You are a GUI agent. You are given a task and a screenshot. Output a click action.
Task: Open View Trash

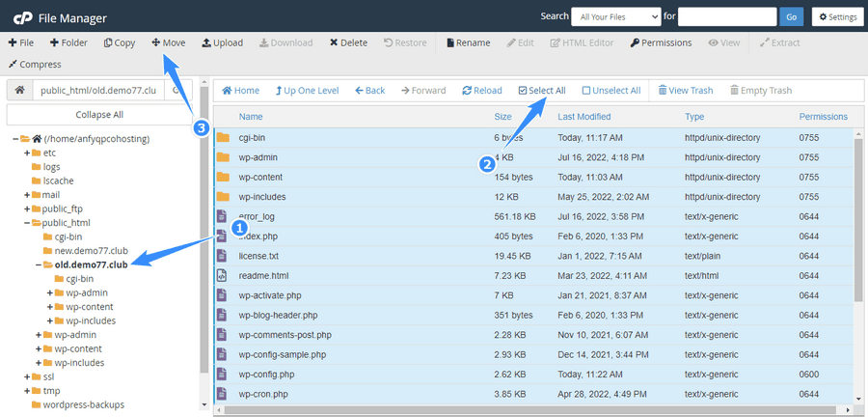click(686, 91)
